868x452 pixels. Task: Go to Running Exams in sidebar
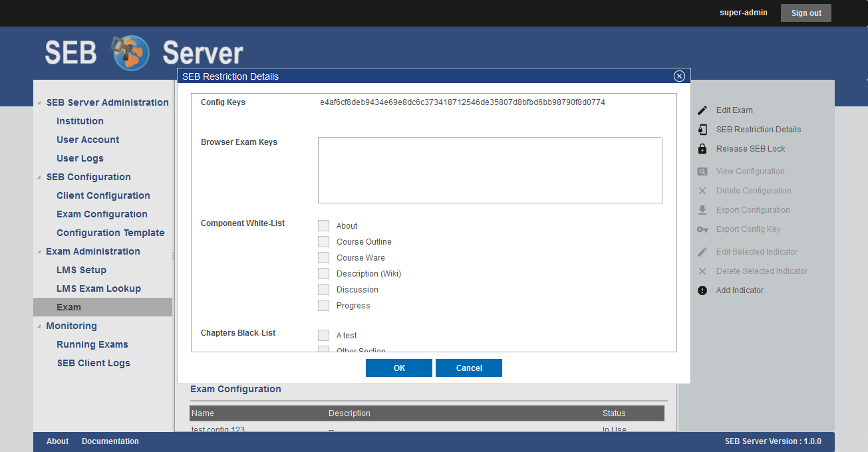pyautogui.click(x=92, y=344)
